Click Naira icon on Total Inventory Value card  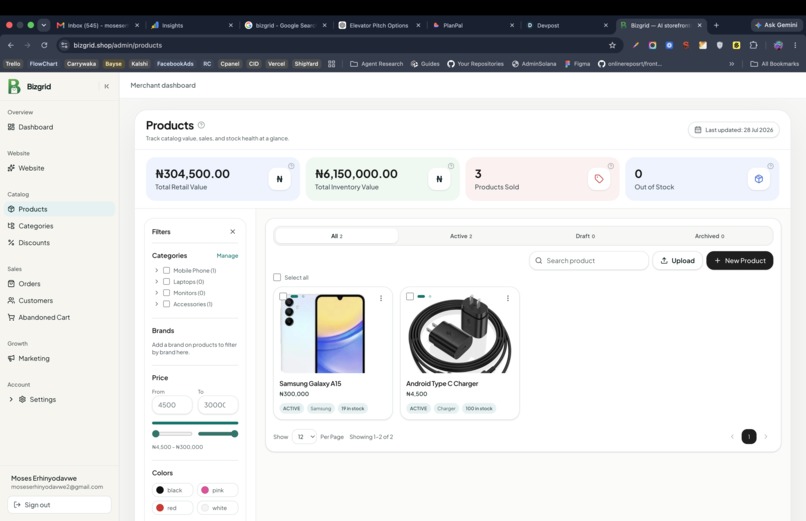tap(439, 179)
